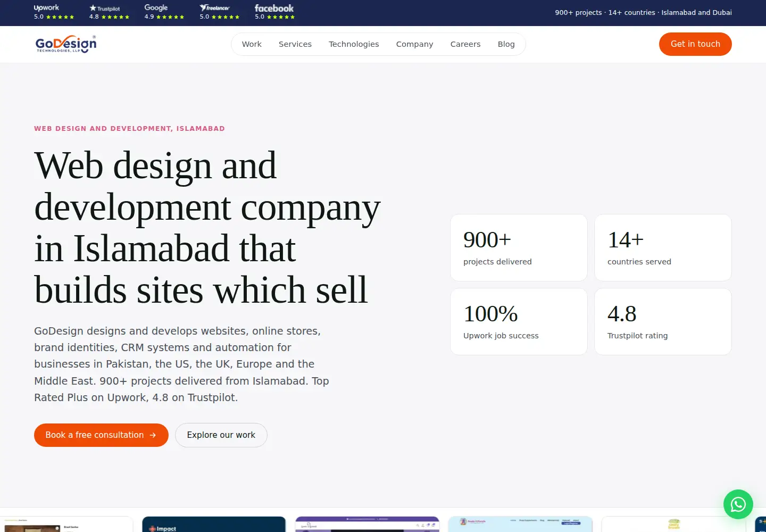Click 'WEB DESIGN AND DEVELOPMENT, ISLAMABAD' label
Viewport: 766px width, 532px height.
point(129,129)
